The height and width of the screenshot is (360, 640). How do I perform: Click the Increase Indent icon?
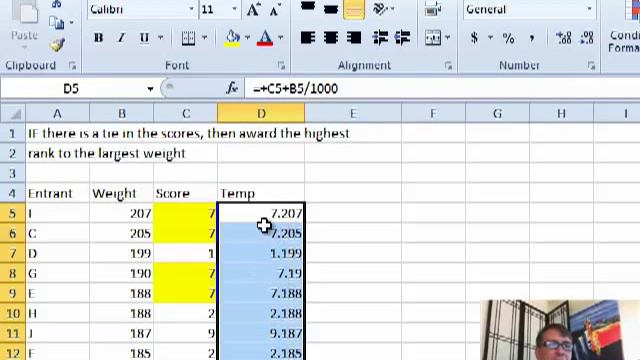point(402,38)
